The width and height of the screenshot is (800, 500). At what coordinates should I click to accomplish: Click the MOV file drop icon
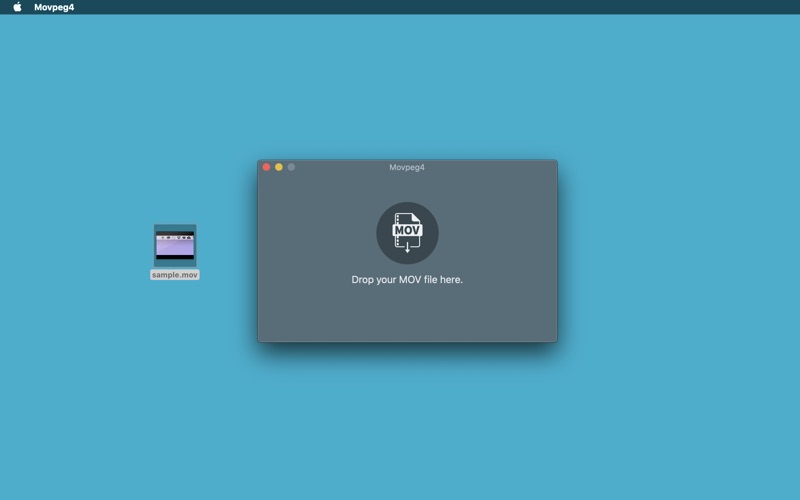click(x=407, y=233)
